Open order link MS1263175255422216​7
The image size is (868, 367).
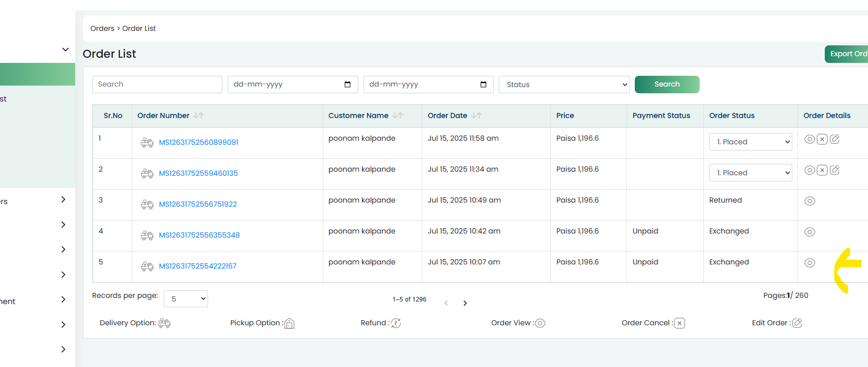[198, 266]
